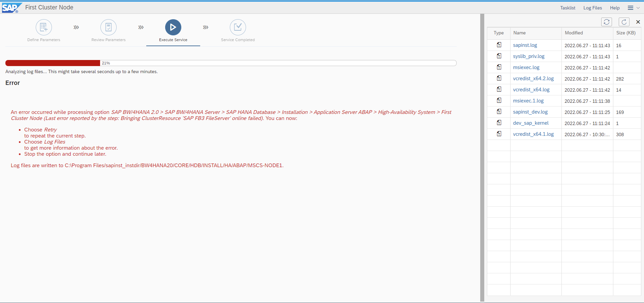The height and width of the screenshot is (303, 644).
Task: Sort by the Type column header
Action: coord(499,33)
